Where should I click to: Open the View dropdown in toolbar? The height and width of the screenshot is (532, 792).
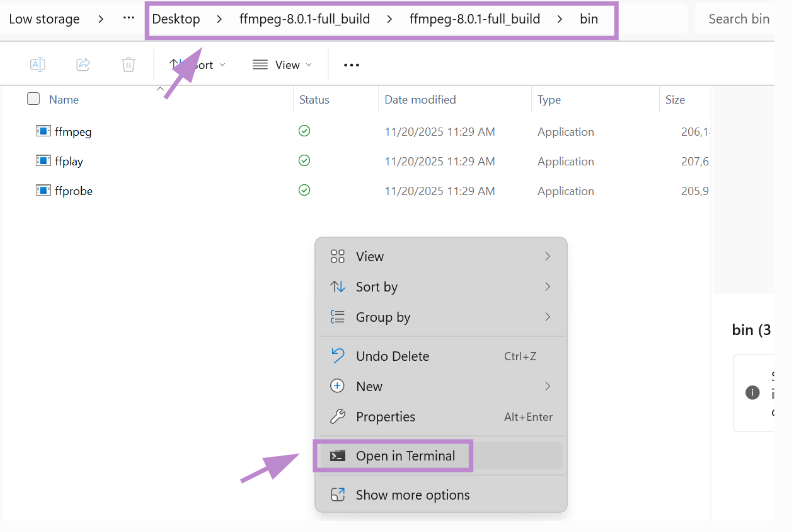pyautogui.click(x=282, y=65)
